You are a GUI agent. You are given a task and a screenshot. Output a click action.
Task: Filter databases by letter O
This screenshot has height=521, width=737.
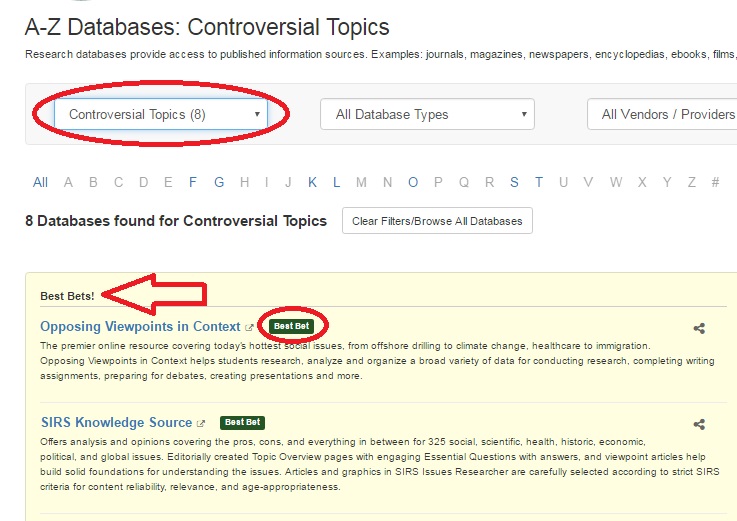(413, 182)
